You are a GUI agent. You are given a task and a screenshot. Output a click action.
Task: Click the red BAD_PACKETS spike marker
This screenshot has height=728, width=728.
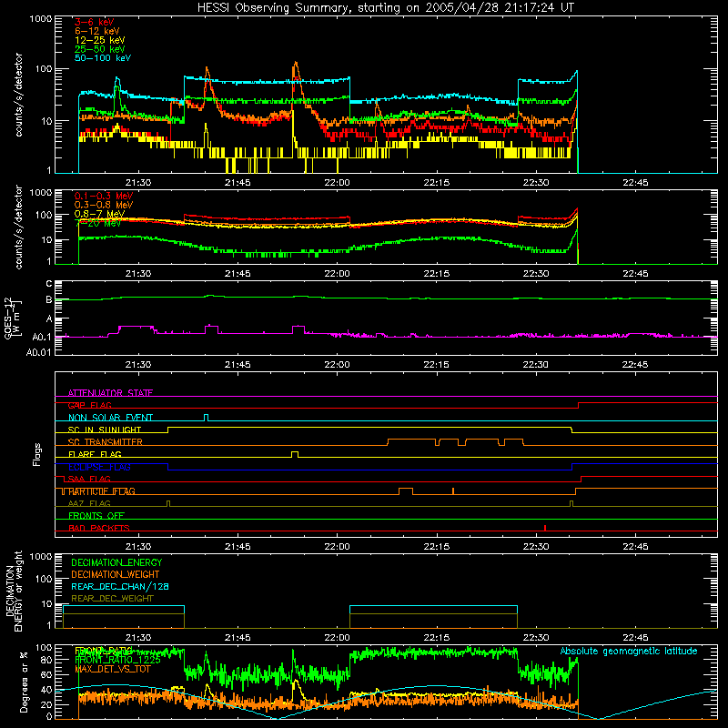[544, 528]
